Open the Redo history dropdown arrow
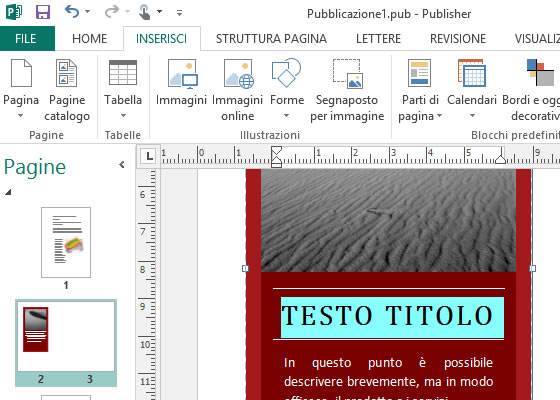Viewport: 560px width, 400px height. point(127,12)
